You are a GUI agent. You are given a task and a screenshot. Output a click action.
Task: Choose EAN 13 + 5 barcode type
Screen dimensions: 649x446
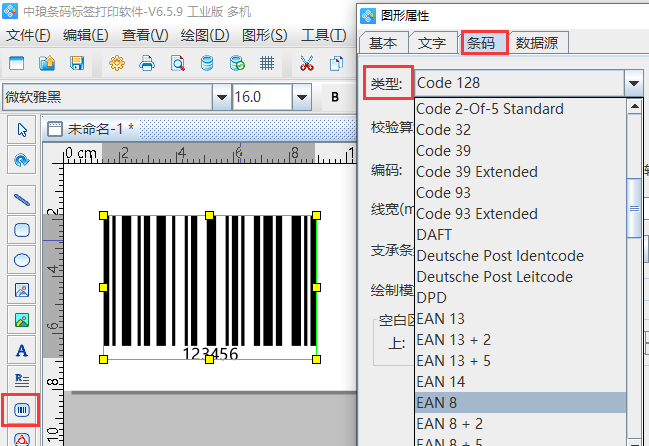click(x=520, y=361)
